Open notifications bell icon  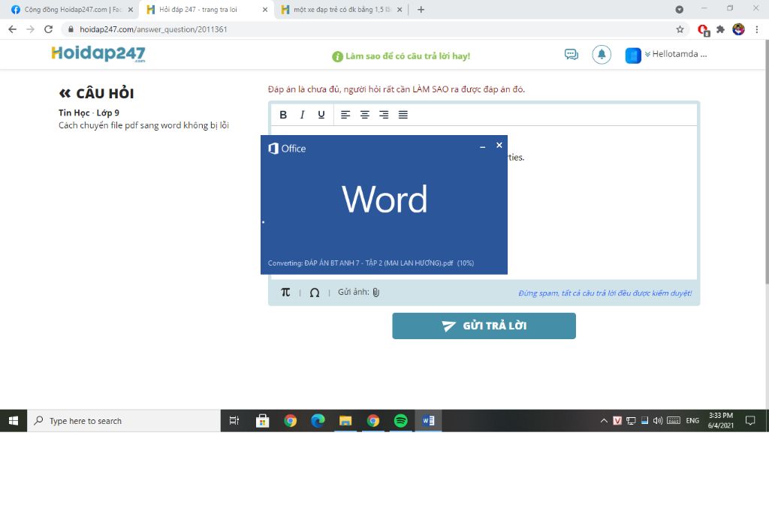point(602,54)
